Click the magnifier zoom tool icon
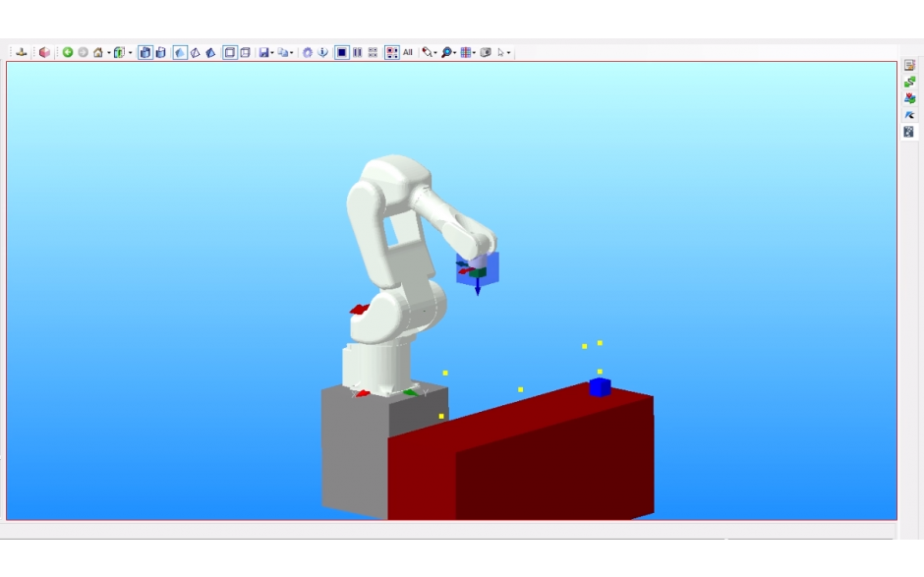The image size is (924, 577). pyautogui.click(x=446, y=52)
